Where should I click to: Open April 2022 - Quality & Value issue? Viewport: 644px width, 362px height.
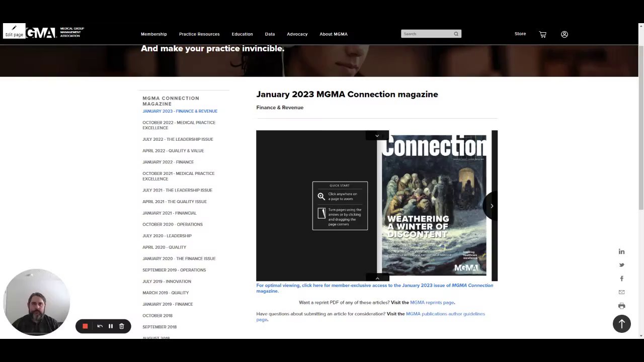pyautogui.click(x=173, y=151)
